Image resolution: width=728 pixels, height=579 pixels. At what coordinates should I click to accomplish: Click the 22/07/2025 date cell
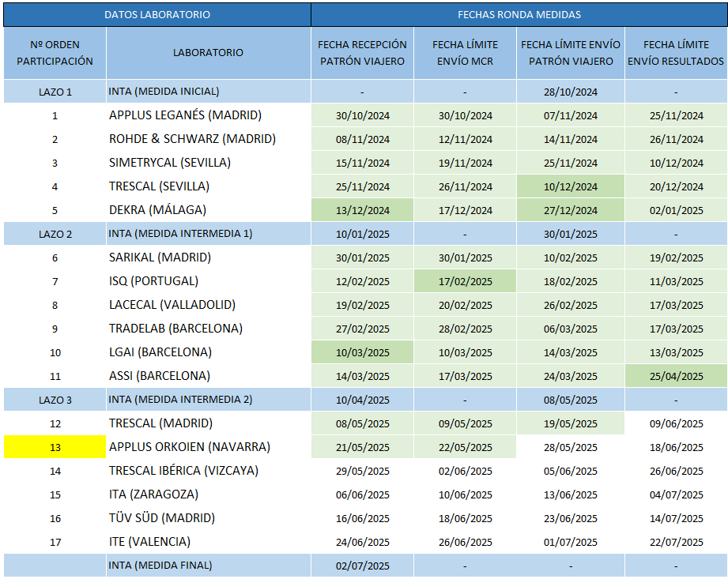coord(676,541)
